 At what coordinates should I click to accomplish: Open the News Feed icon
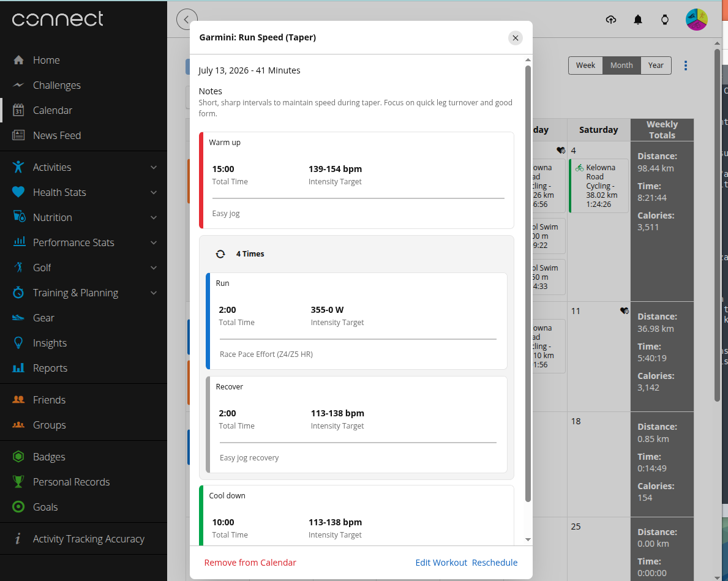(x=18, y=135)
